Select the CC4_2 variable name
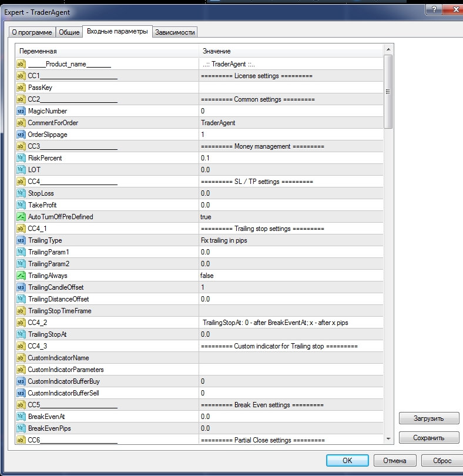This screenshot has width=463, height=476. 38,323
